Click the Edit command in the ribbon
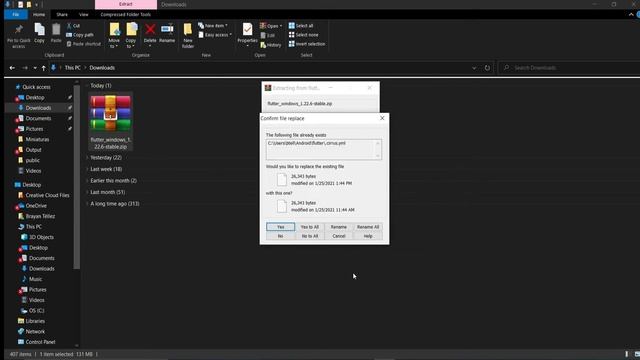 (268, 36)
